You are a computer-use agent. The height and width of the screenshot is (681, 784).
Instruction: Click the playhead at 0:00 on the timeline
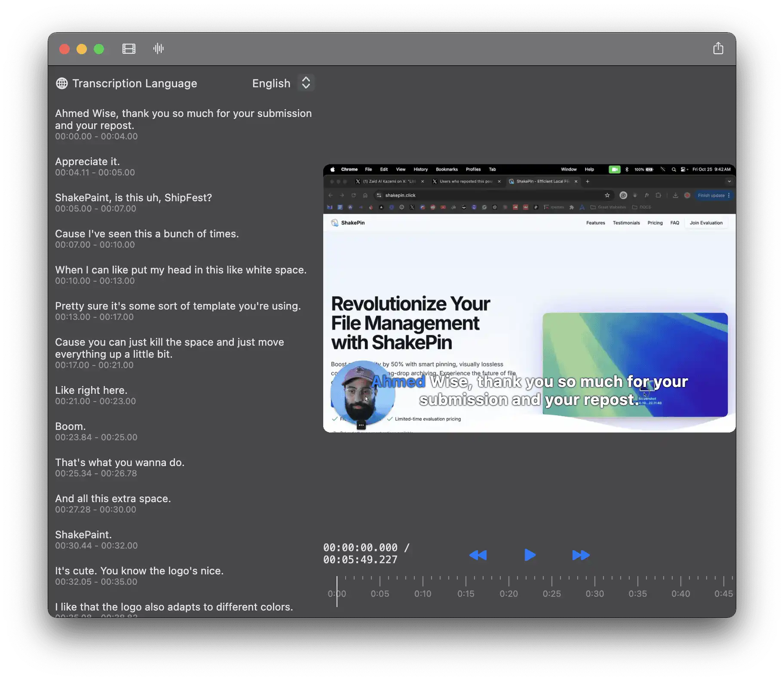[x=337, y=592]
